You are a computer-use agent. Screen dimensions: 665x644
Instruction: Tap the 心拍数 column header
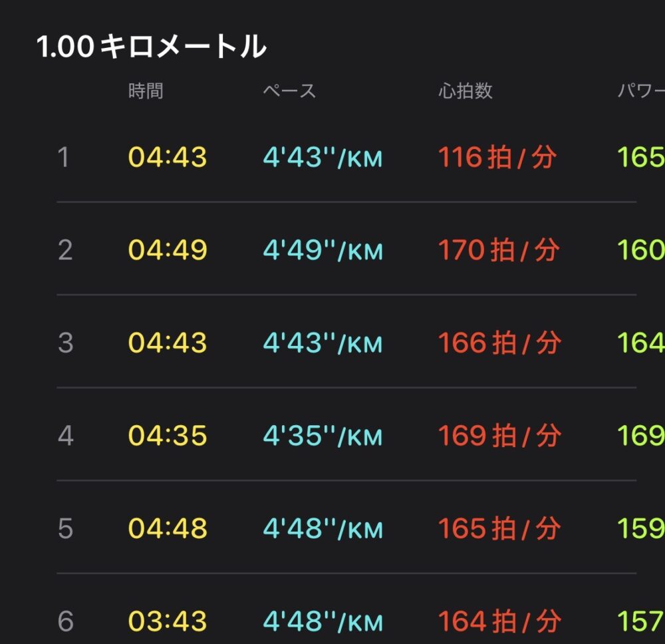[465, 90]
